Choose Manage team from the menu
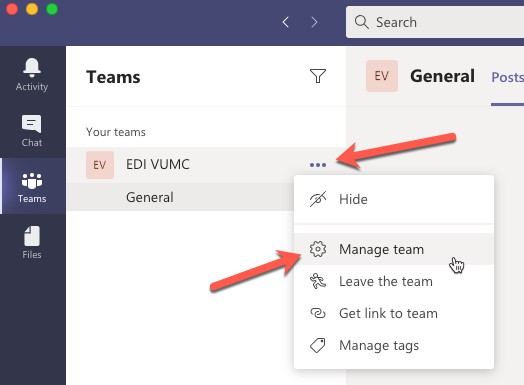Image resolution: width=524 pixels, height=385 pixels. click(394, 249)
